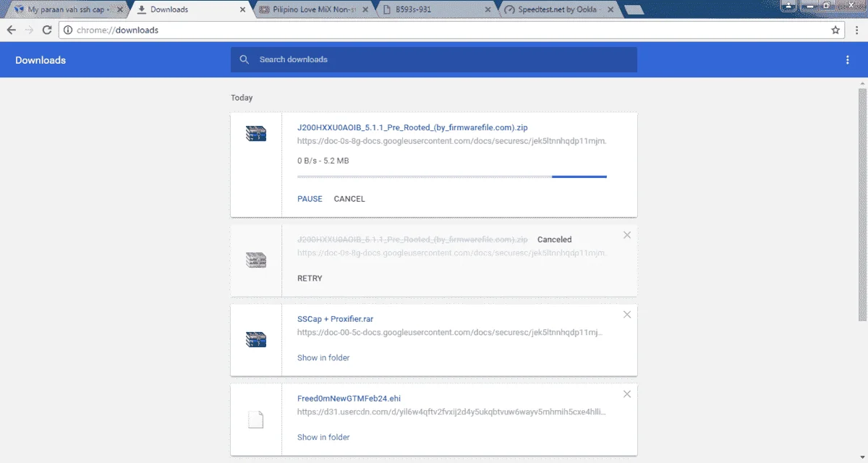
Task: Show SSCap + Proxifier.rar in folder
Action: 323,358
